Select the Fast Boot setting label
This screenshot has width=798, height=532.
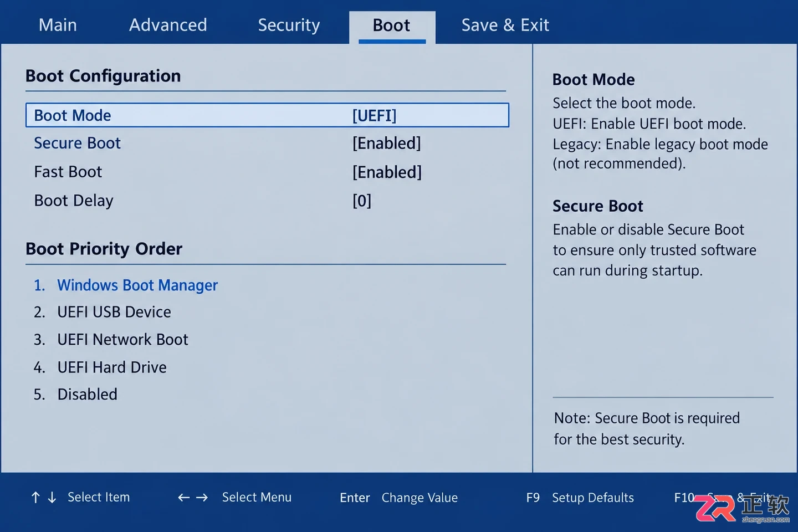click(68, 172)
